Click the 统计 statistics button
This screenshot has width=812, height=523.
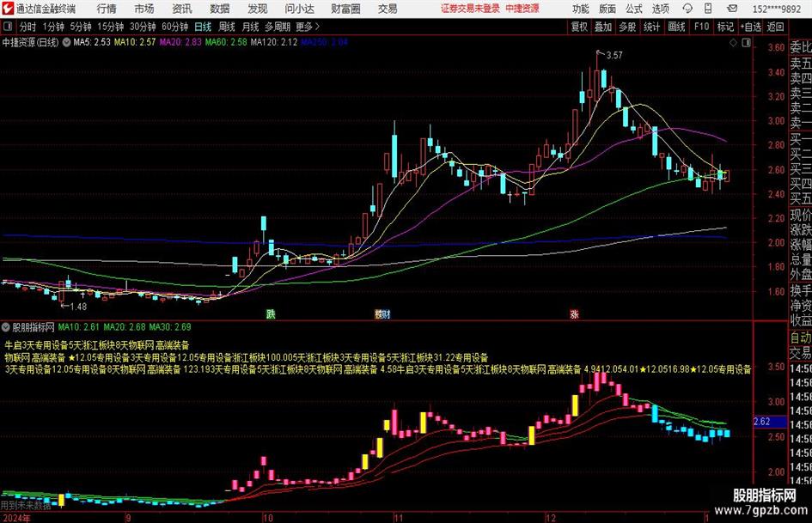[x=651, y=27]
